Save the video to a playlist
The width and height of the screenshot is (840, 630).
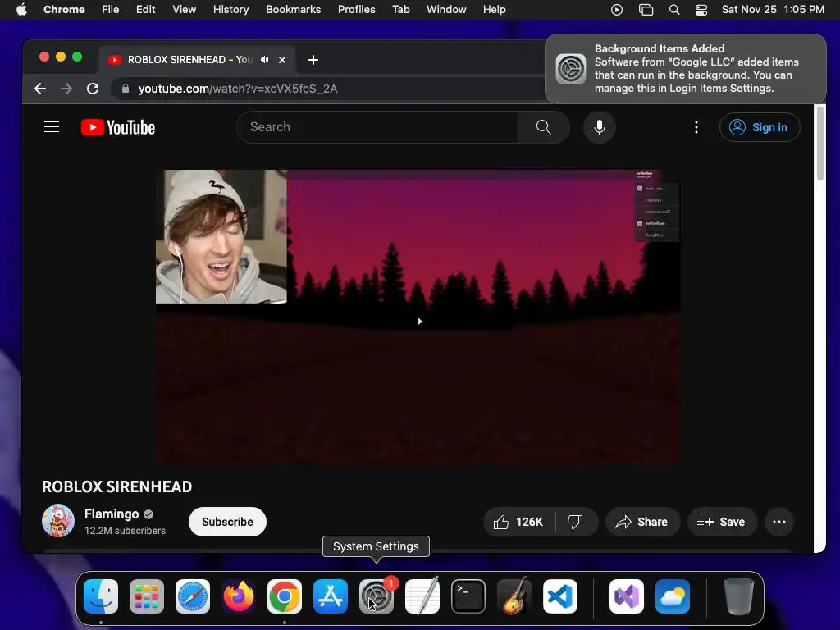click(722, 522)
